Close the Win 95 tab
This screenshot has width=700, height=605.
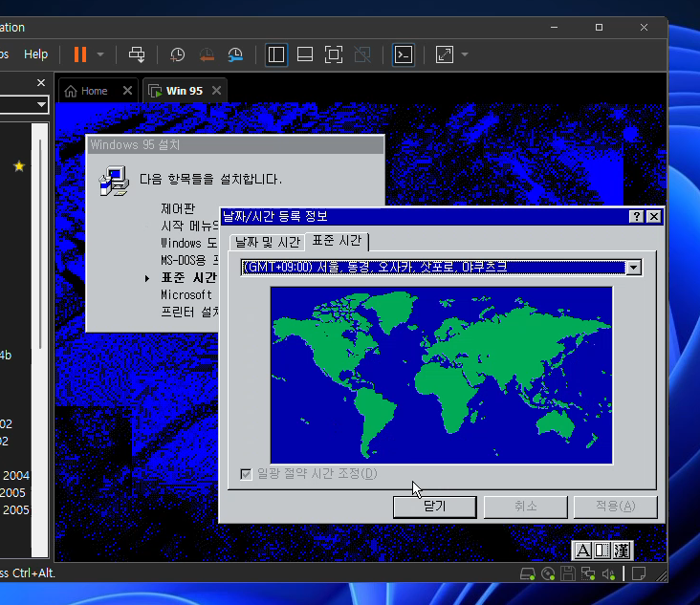point(216,91)
